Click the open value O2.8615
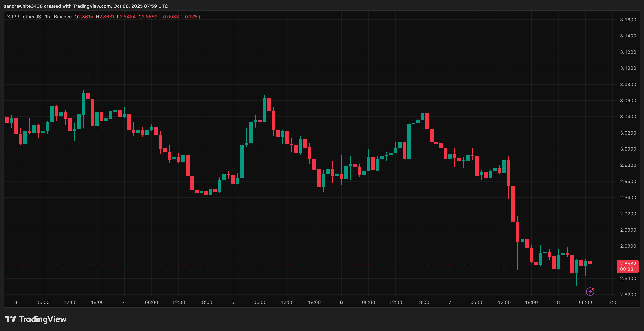 pos(83,17)
